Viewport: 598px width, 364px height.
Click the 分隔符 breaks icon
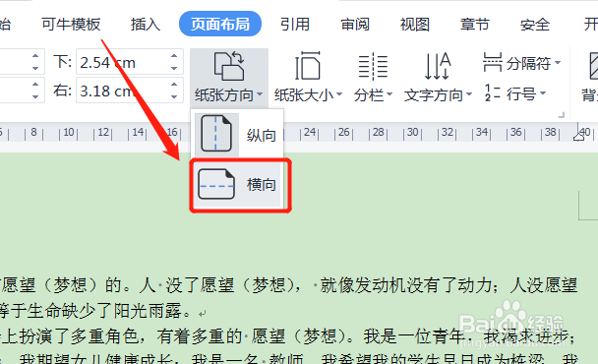click(x=493, y=62)
